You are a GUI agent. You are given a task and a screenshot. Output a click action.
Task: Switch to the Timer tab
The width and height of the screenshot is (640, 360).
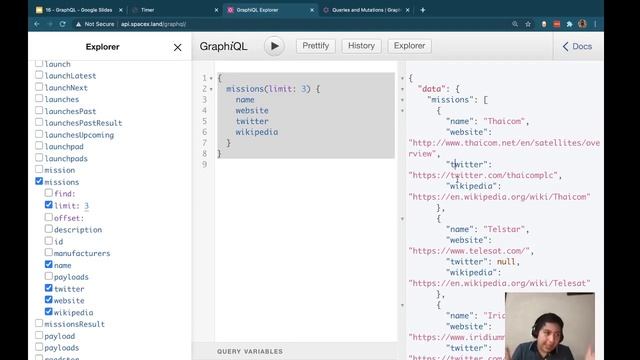176,10
